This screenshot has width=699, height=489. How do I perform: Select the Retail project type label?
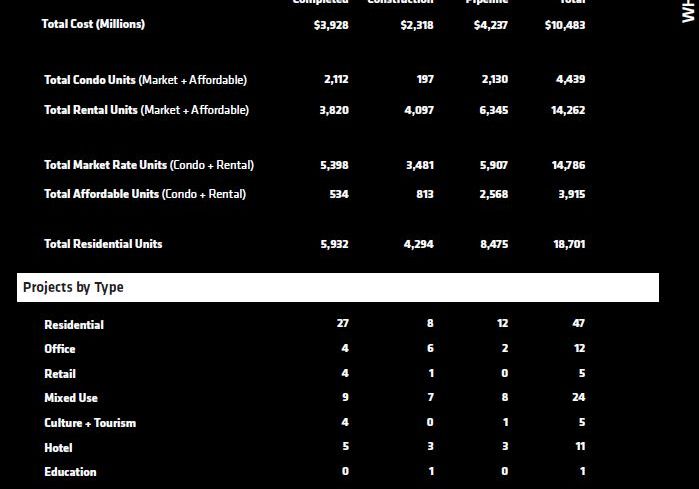tap(60, 374)
